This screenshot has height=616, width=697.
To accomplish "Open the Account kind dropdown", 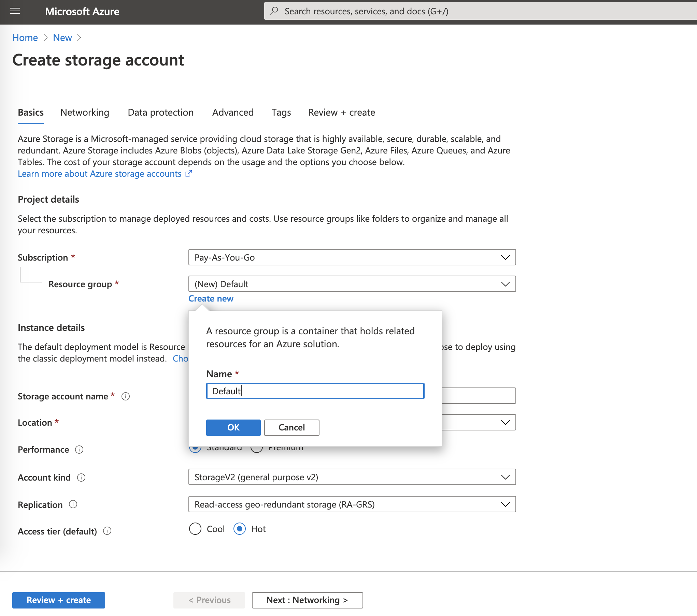I will click(352, 477).
